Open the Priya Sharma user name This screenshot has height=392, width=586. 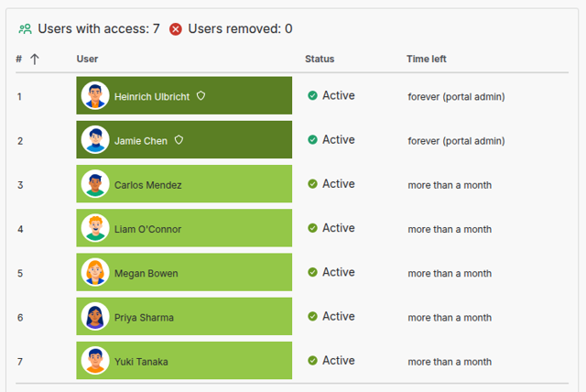click(x=144, y=318)
